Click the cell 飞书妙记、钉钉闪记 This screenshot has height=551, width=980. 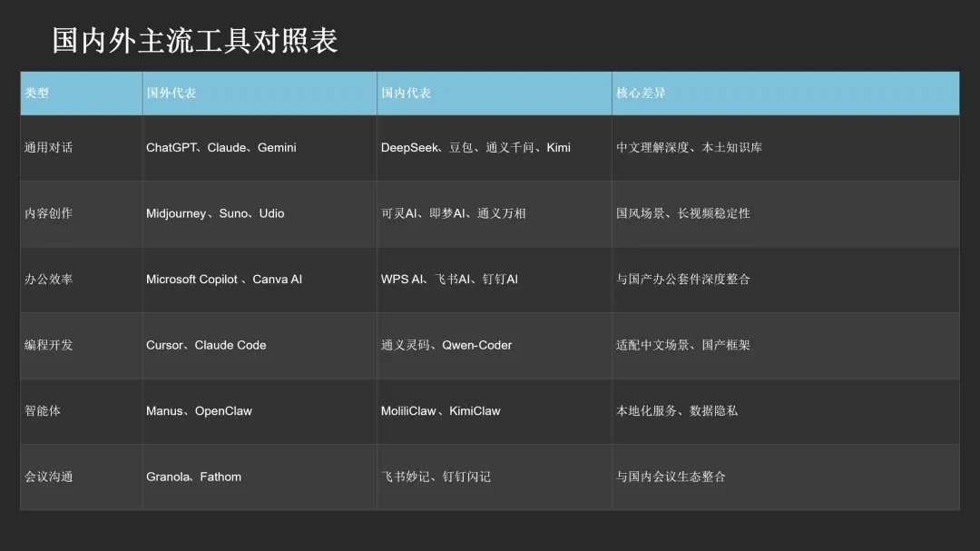pyautogui.click(x=495, y=477)
